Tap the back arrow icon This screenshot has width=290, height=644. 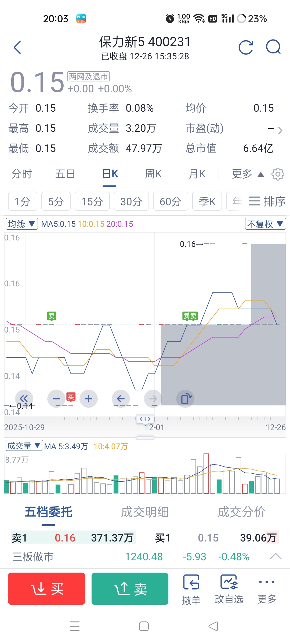pyautogui.click(x=17, y=47)
